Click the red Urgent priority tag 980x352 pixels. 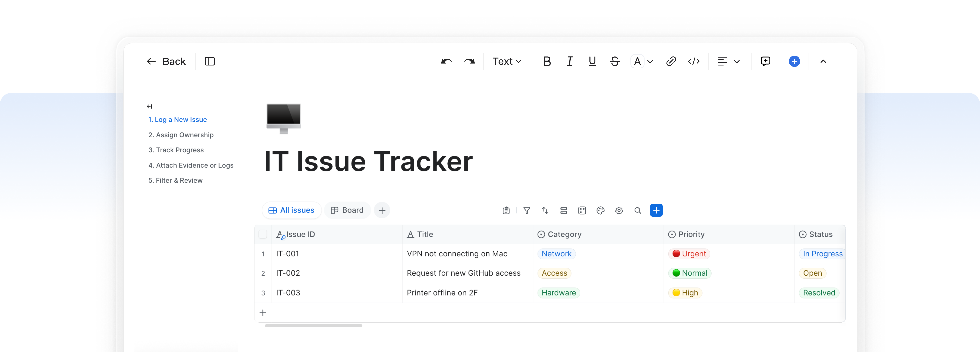689,254
